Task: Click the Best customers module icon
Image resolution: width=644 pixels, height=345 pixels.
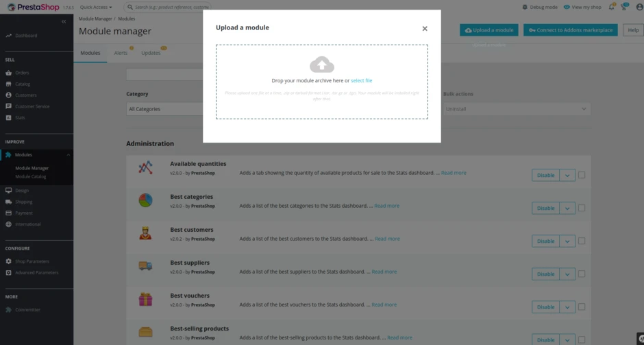Action: (145, 233)
